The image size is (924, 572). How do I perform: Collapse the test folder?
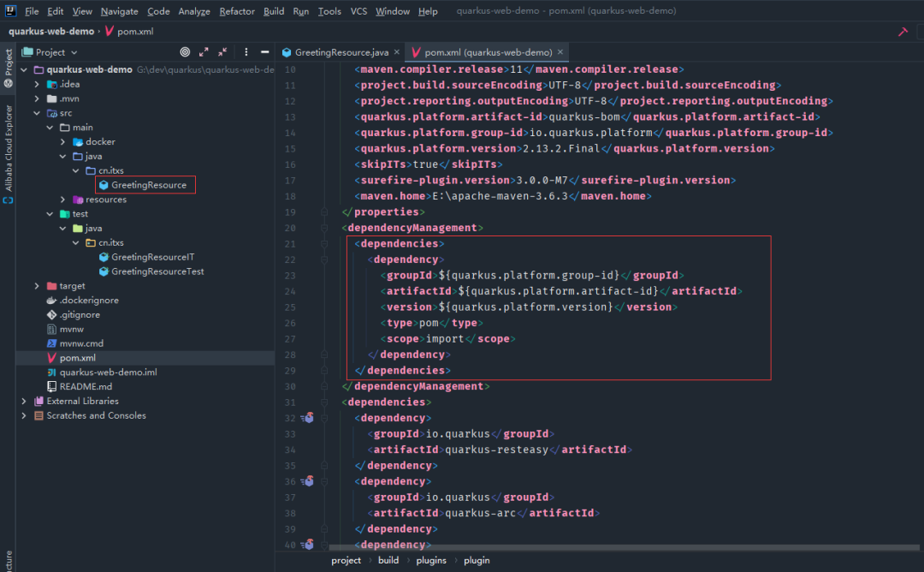tap(50, 214)
